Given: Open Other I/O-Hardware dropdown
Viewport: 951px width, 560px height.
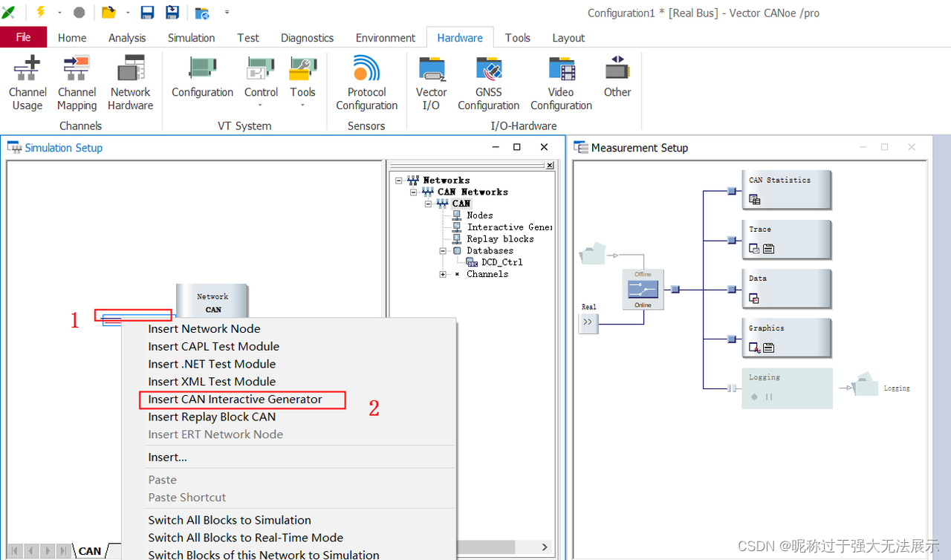Looking at the screenshot, I should coord(617,77).
